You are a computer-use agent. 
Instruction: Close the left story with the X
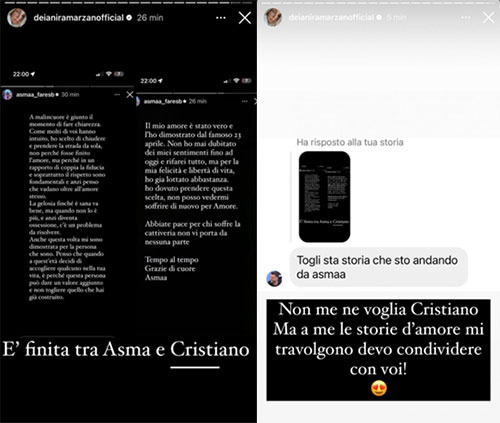(245, 18)
